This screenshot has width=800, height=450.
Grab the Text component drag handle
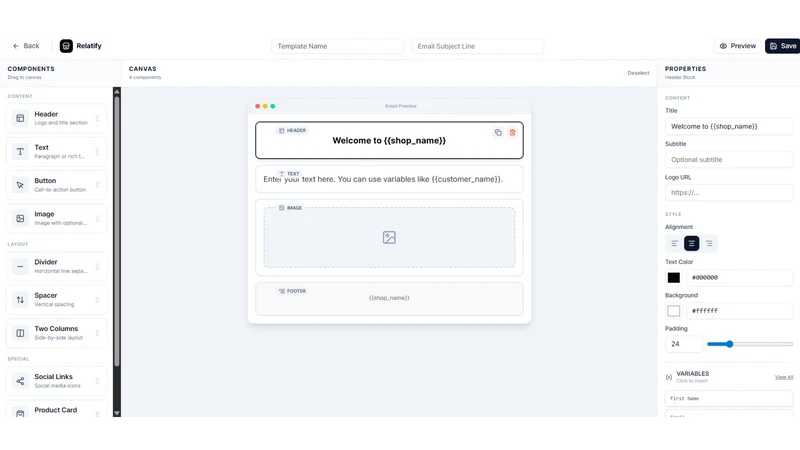pyautogui.click(x=97, y=152)
